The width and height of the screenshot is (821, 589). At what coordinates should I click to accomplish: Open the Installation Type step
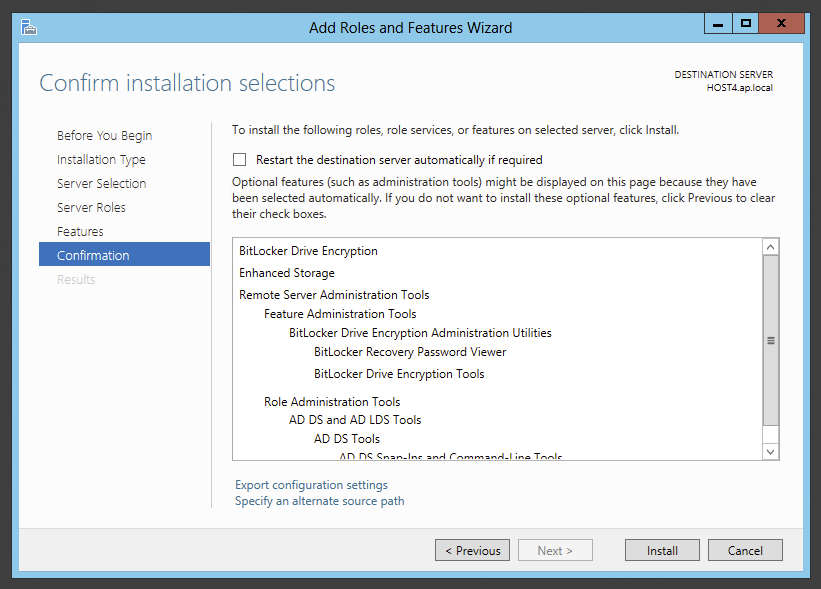101,159
